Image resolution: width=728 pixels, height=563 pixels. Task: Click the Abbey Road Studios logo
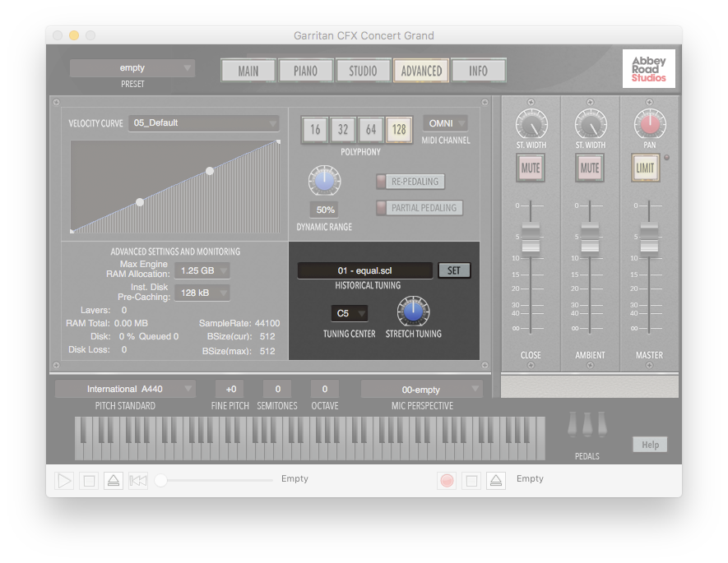pyautogui.click(x=648, y=69)
